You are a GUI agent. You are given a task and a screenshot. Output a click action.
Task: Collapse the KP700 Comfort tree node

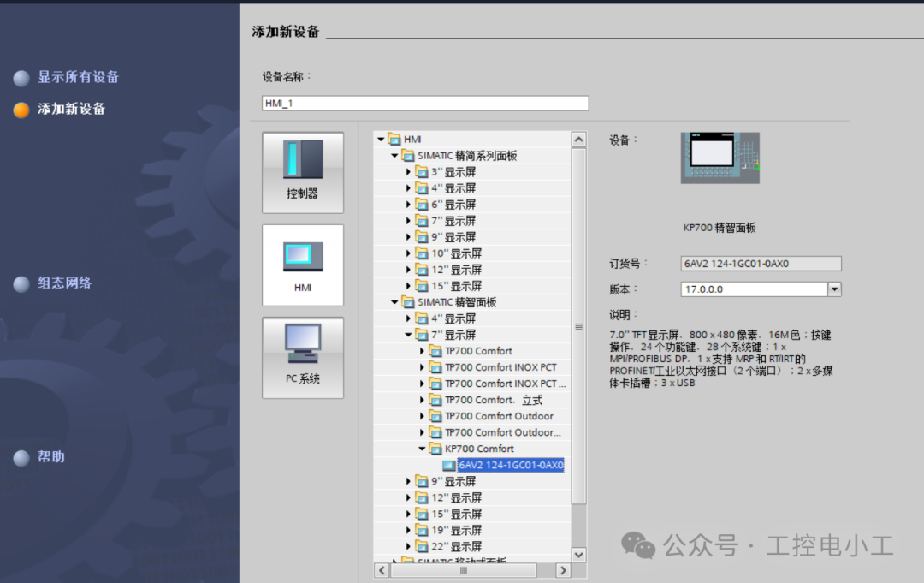[422, 449]
